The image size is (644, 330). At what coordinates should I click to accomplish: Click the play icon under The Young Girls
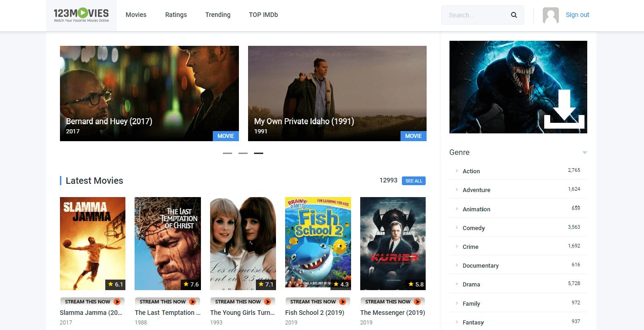click(x=267, y=302)
